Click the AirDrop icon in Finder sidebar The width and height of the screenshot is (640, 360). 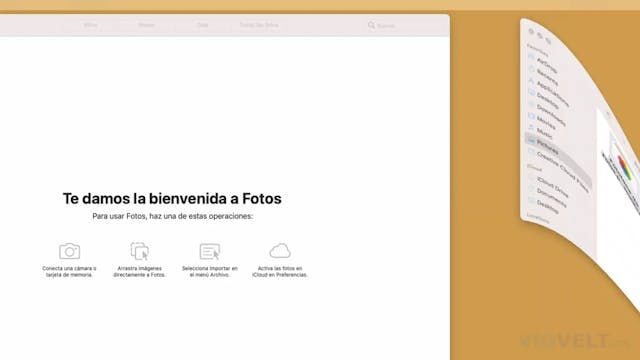click(x=531, y=57)
